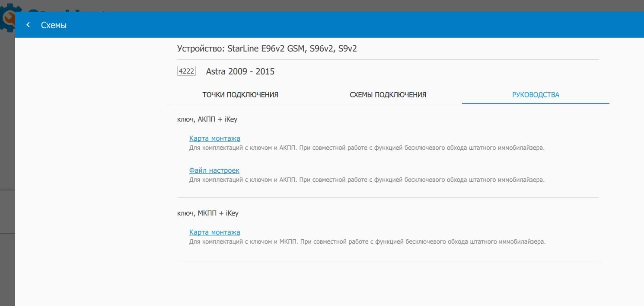Switch to the ТОЧКИ ПОДКЛЮЧЕНИЯ tab
The width and height of the screenshot is (644, 306).
point(240,95)
